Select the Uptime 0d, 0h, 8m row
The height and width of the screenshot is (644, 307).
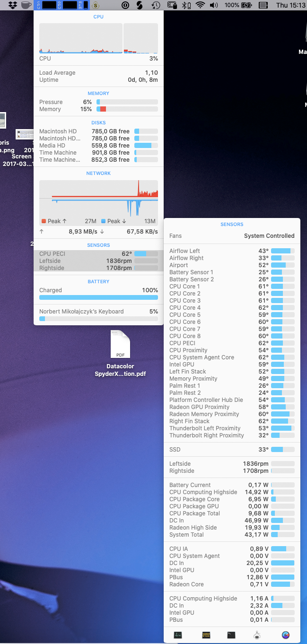coord(98,80)
